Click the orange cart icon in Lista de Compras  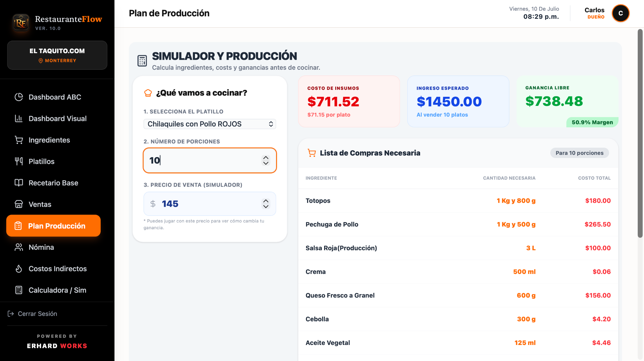[x=312, y=153]
